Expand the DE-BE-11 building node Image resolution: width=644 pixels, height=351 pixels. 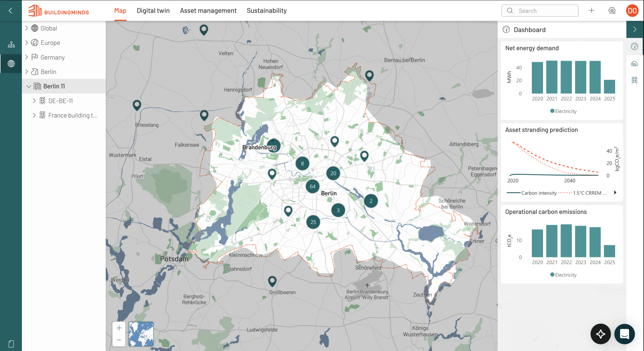click(34, 101)
